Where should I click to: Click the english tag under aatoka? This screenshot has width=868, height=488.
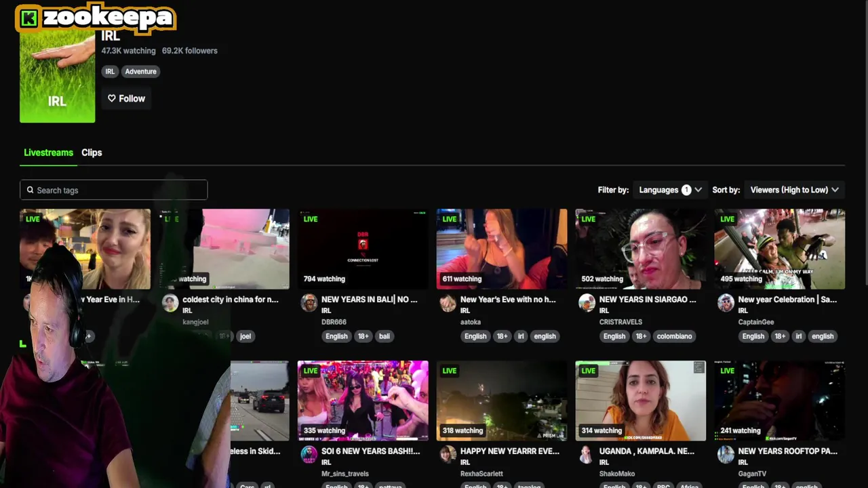(x=545, y=336)
